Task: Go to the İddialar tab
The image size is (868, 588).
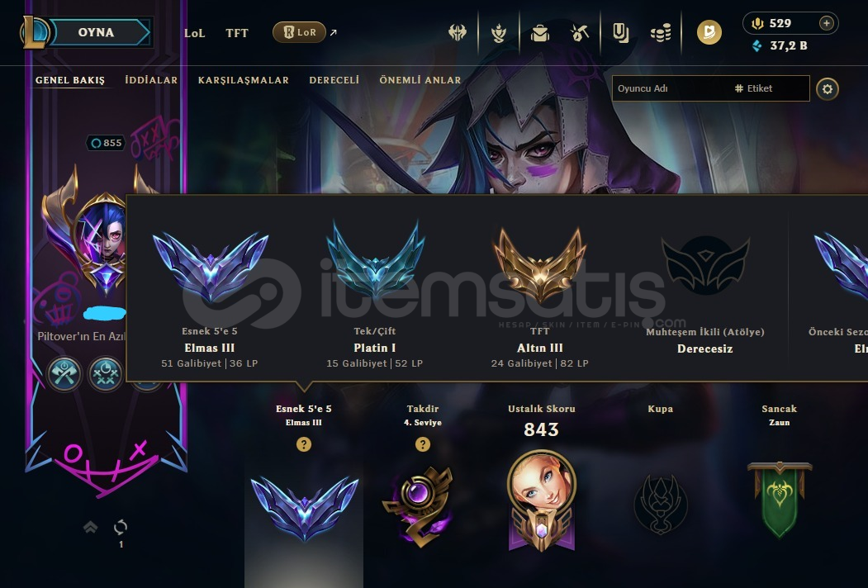Action: tap(151, 80)
